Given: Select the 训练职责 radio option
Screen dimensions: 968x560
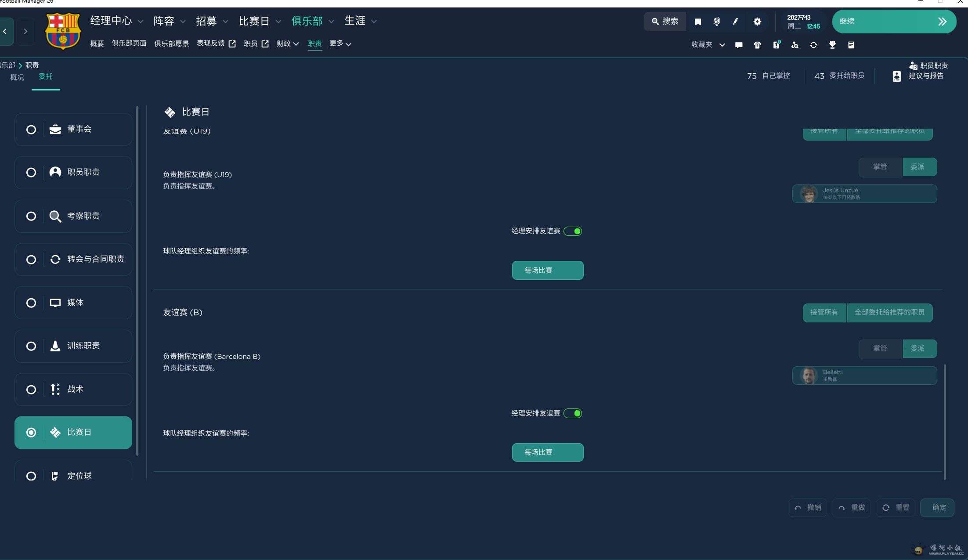Looking at the screenshot, I should coord(31,346).
